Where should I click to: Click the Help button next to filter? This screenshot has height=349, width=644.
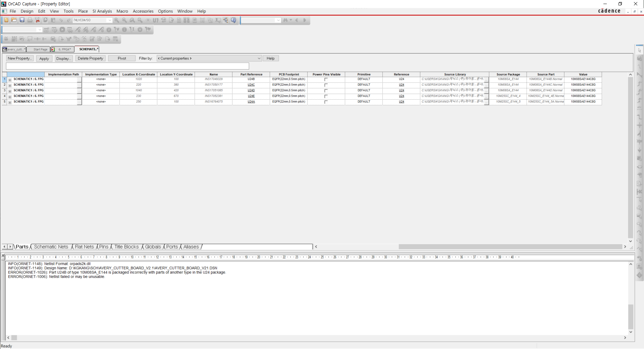coord(271,58)
